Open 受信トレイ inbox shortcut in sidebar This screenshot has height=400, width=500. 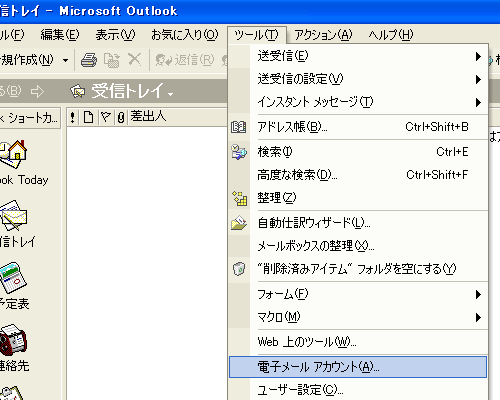tap(13, 215)
